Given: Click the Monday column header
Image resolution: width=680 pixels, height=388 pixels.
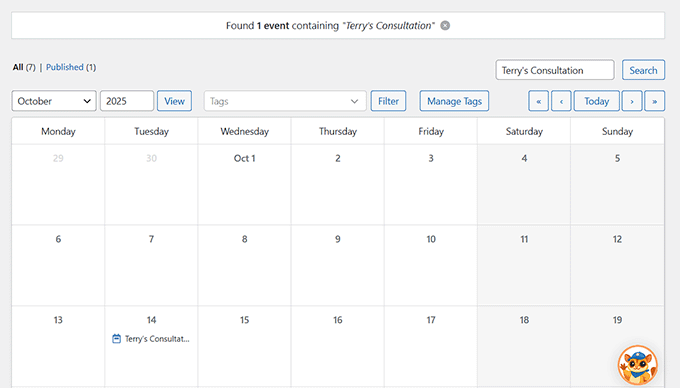Looking at the screenshot, I should pyautogui.click(x=58, y=131).
